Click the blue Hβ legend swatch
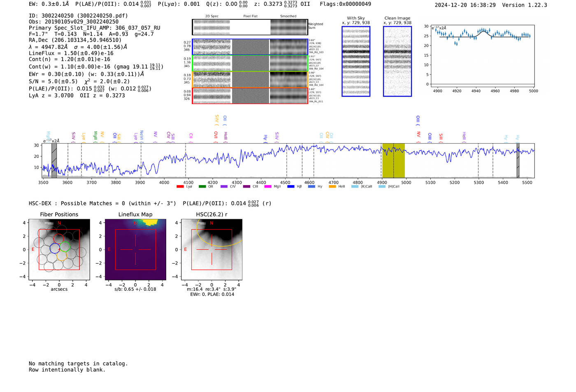 291,187
